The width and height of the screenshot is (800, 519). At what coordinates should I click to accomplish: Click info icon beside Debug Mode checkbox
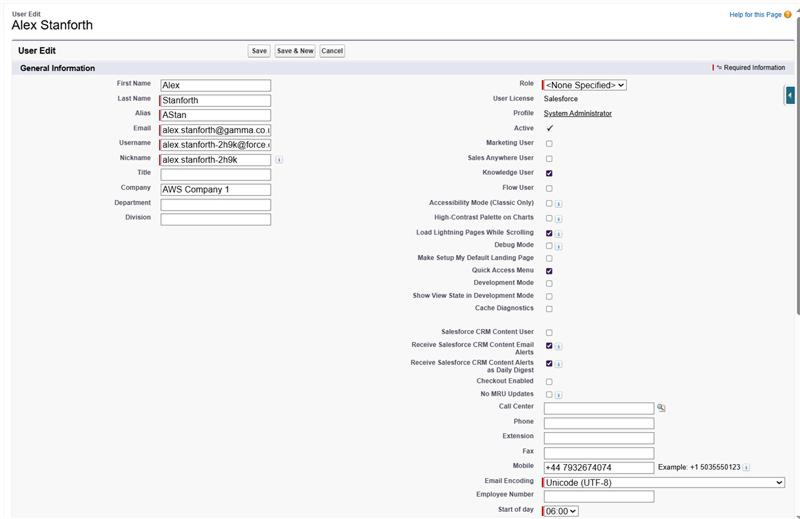(558, 246)
